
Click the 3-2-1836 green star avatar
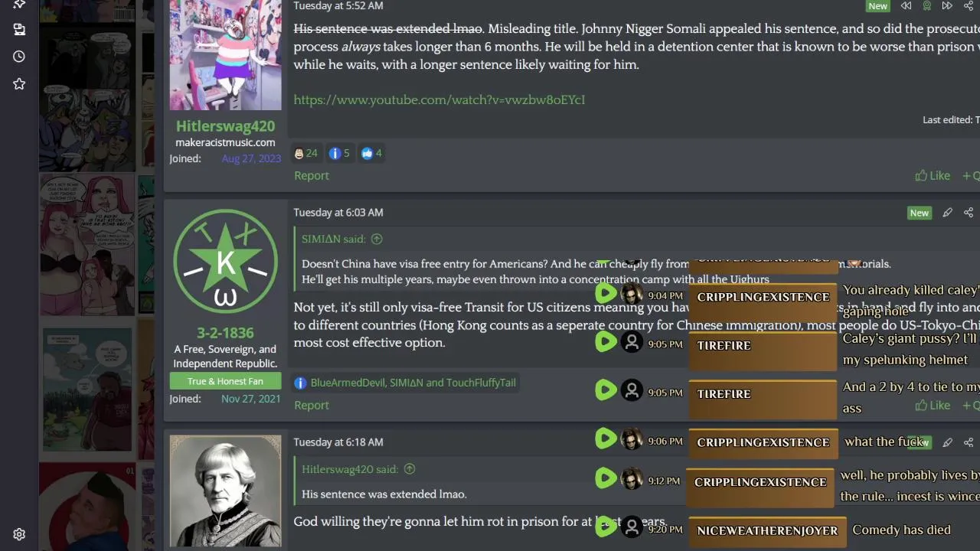225,261
